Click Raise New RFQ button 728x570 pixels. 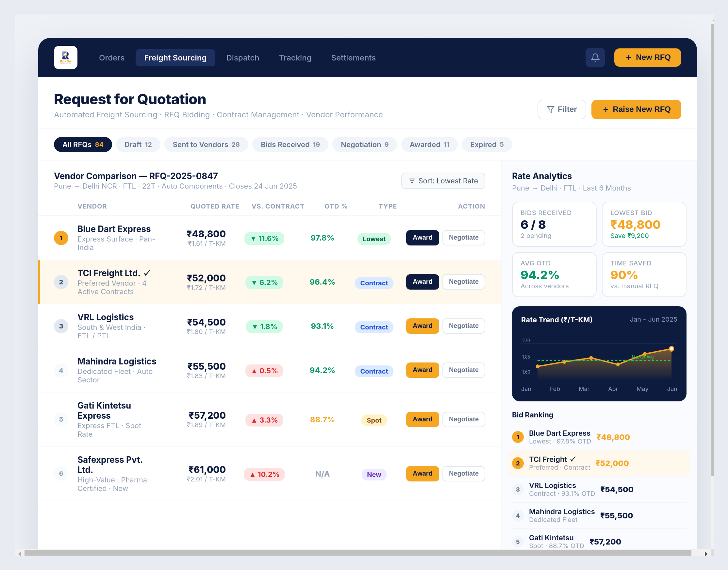[x=636, y=109]
